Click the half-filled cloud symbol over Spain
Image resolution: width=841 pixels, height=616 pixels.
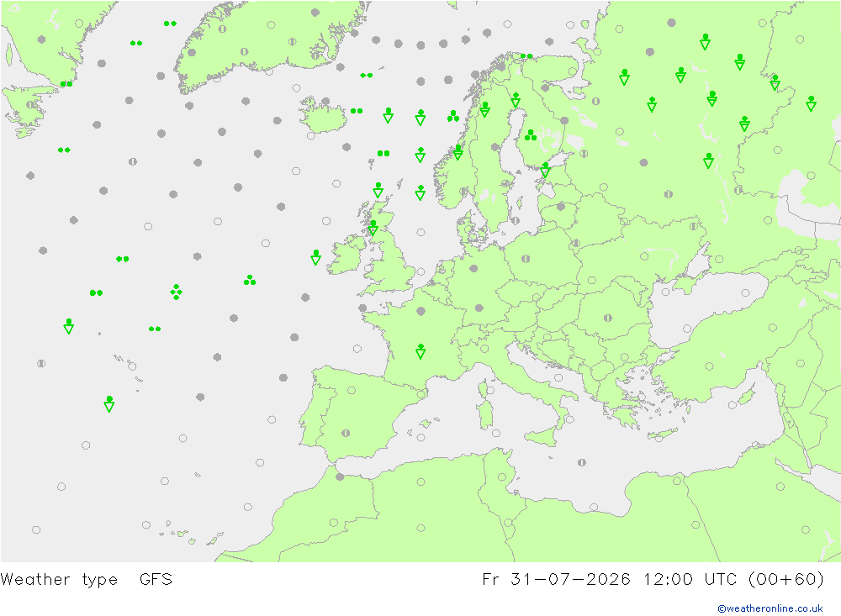point(346,433)
